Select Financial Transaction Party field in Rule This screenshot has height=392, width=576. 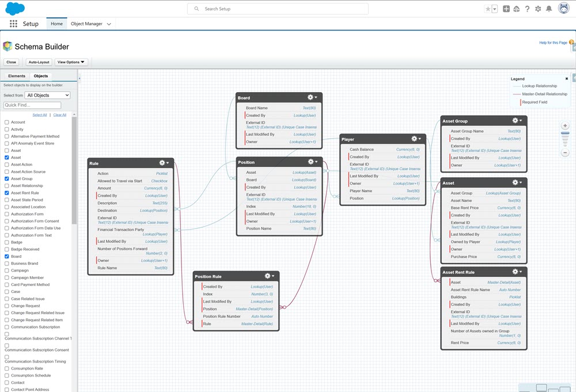[132, 231]
